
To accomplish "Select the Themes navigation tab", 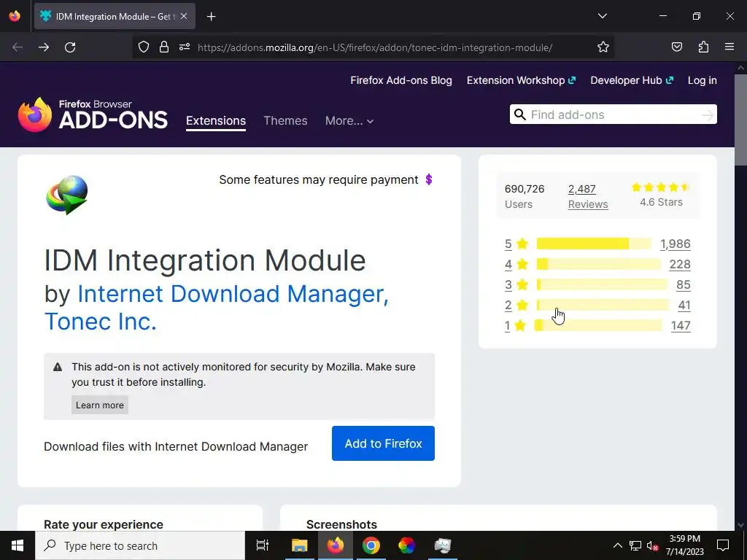I will (285, 121).
